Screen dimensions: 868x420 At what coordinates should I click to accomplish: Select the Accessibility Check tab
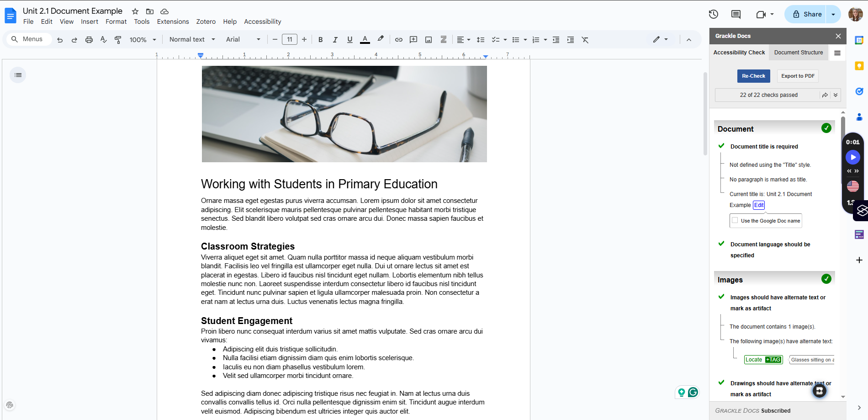point(739,53)
